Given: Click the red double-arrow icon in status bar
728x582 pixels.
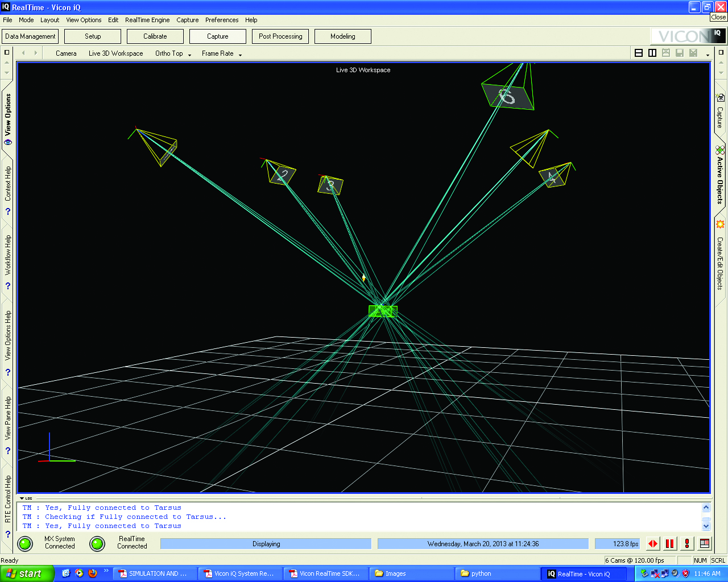Looking at the screenshot, I should [x=653, y=544].
